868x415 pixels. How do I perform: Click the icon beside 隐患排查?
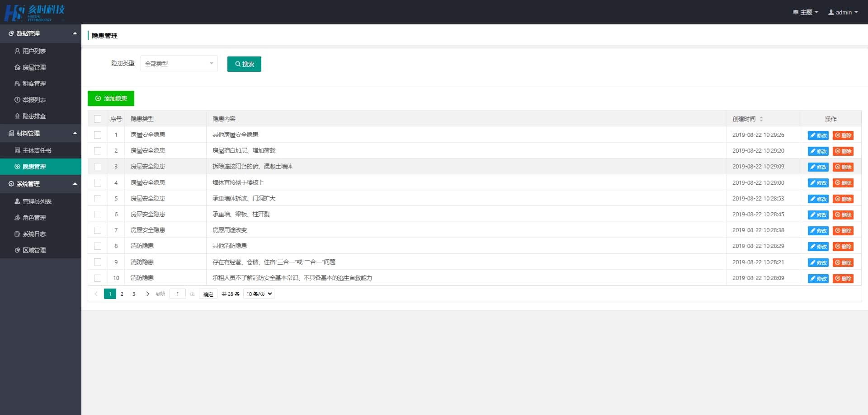[x=17, y=116]
